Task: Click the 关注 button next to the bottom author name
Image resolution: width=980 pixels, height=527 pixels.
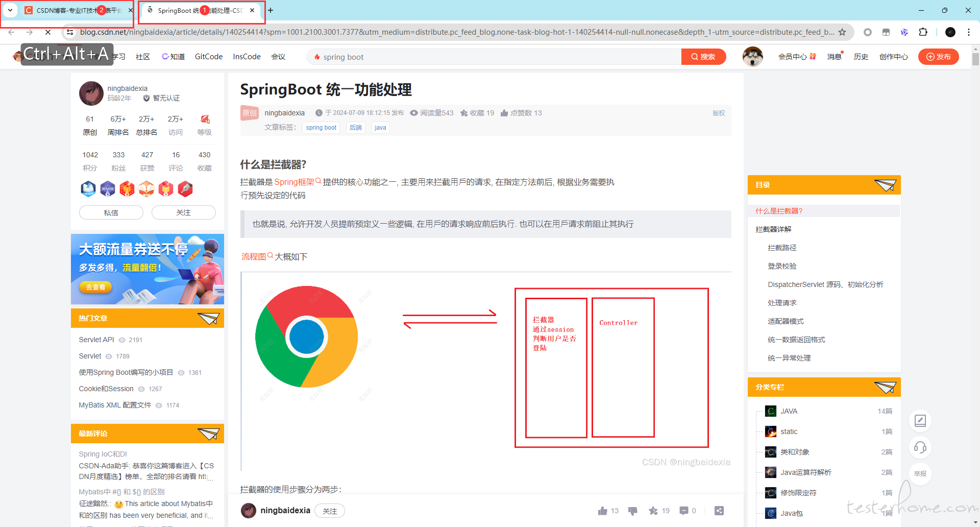Action: 330,511
